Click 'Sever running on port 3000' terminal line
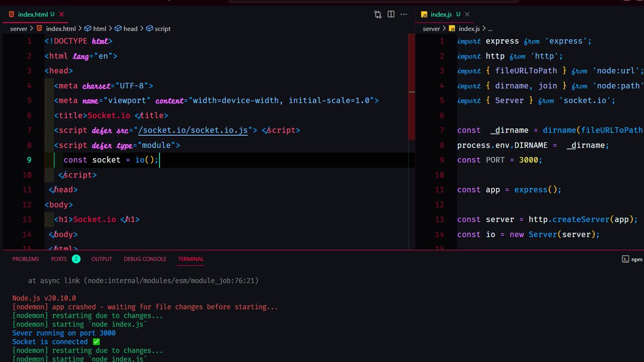Image resolution: width=644 pixels, height=362 pixels. click(64, 333)
